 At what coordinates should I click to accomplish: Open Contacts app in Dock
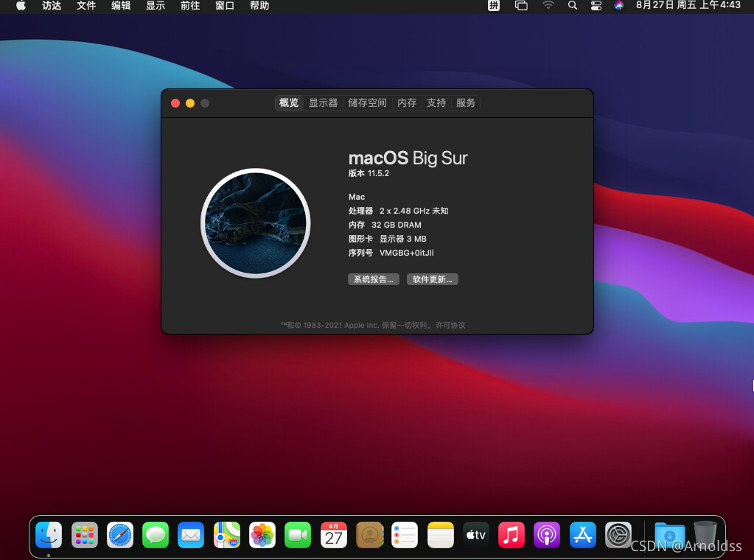tap(369, 535)
